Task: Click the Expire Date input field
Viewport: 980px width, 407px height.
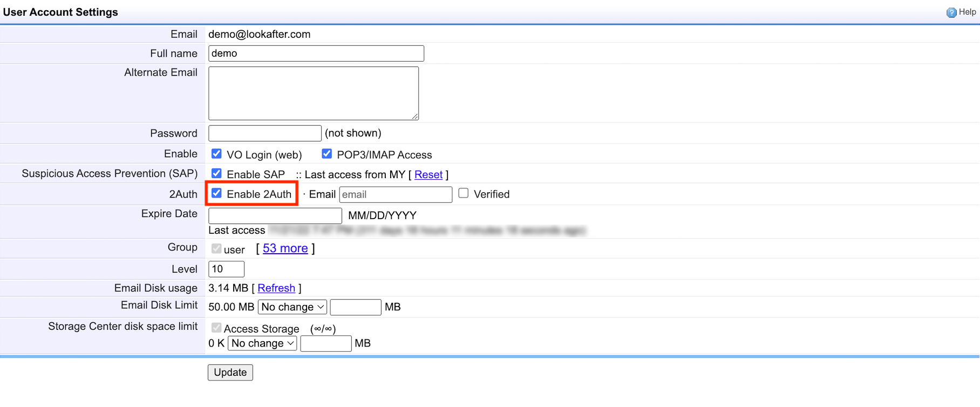Action: [x=275, y=216]
